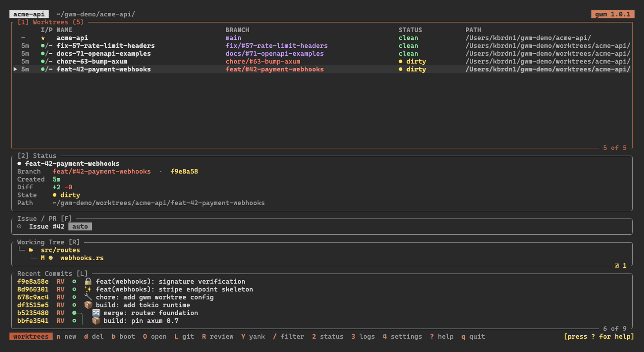
Task: Click ? help in the bottom bar
Action: click(442, 337)
